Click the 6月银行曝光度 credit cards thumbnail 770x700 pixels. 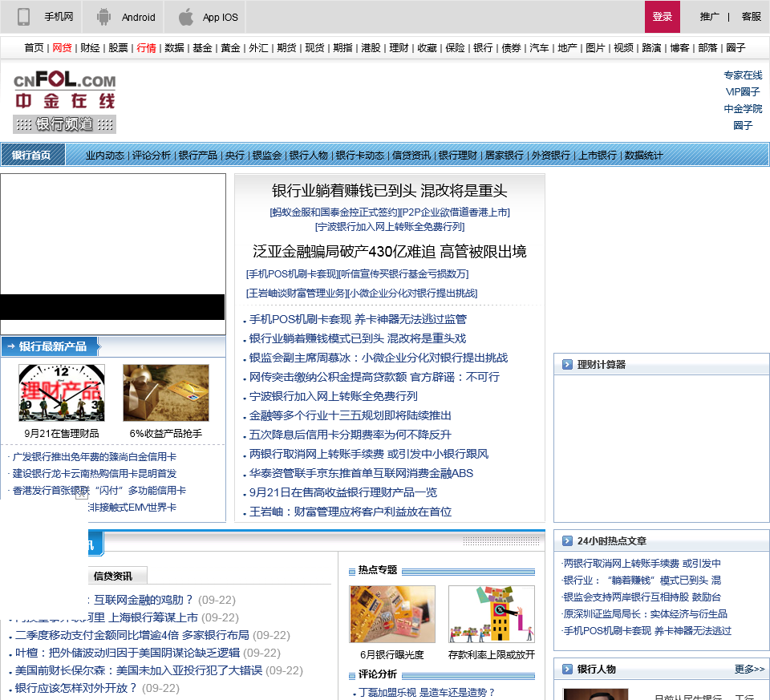[x=392, y=614]
